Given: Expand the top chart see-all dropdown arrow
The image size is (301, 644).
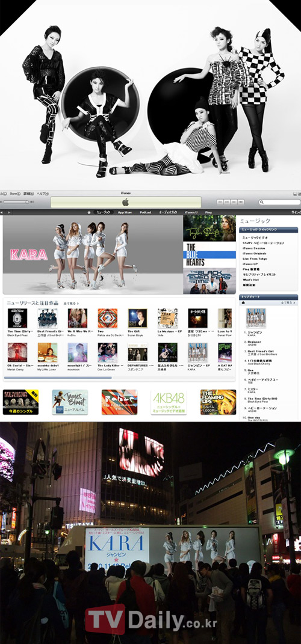Looking at the screenshot, I should (294, 302).
